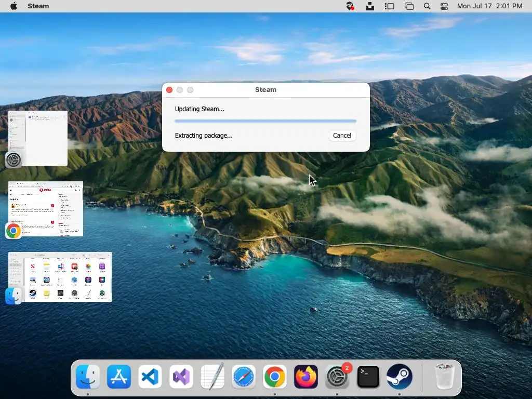This screenshot has height=399, width=532.
Task: Select the System Preferences window thumbnail
Action: click(38, 138)
